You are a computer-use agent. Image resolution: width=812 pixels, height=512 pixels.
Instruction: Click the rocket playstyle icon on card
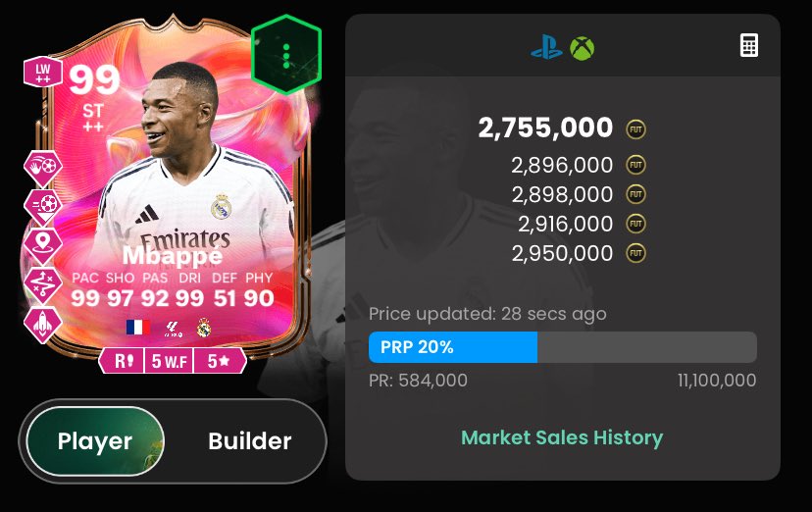click(43, 324)
